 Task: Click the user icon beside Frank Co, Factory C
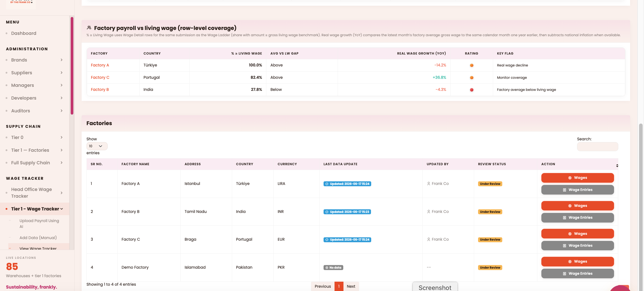pyautogui.click(x=429, y=239)
